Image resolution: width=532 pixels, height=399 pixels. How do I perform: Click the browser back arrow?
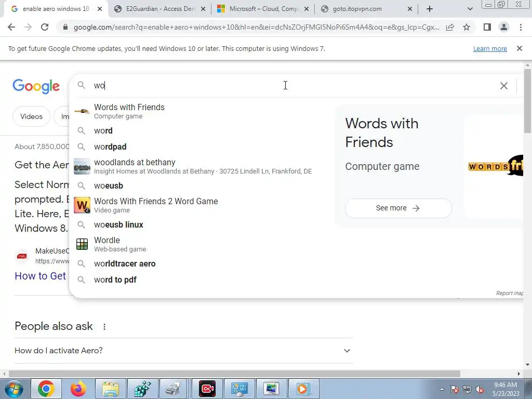tap(11, 27)
